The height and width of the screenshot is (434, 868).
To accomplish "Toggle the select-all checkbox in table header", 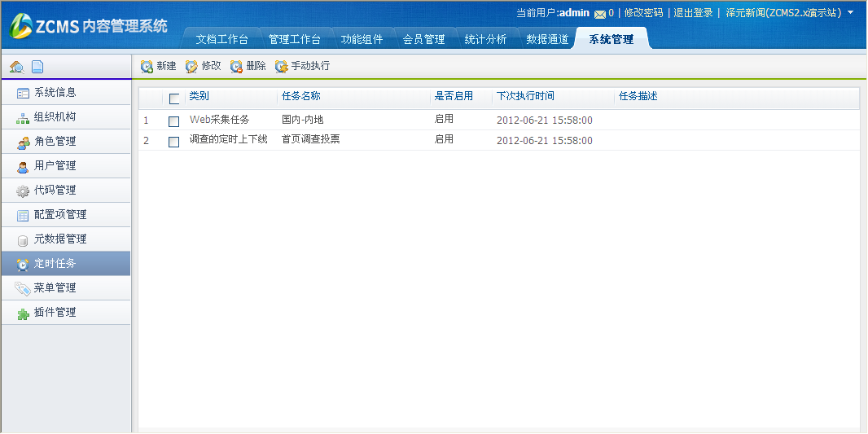I will click(174, 99).
